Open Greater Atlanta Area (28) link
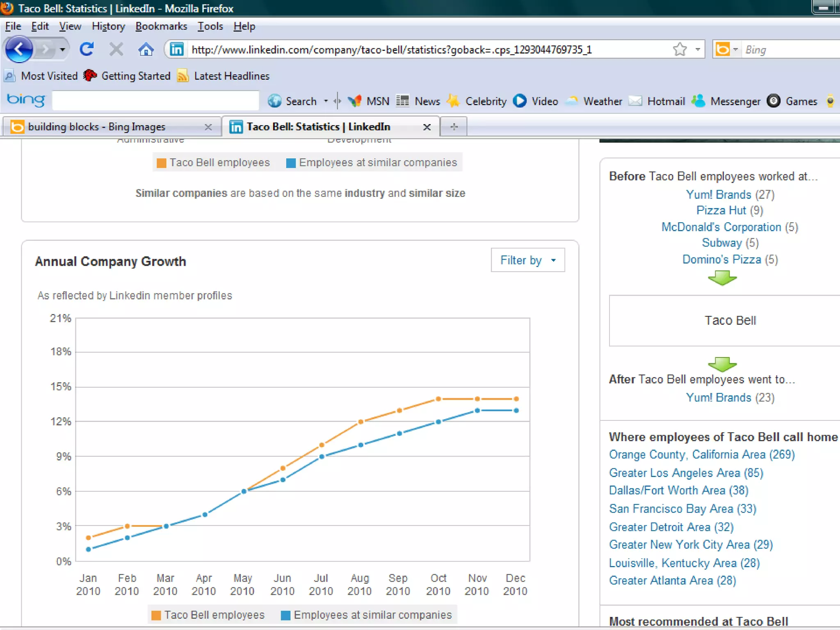 pos(673,581)
